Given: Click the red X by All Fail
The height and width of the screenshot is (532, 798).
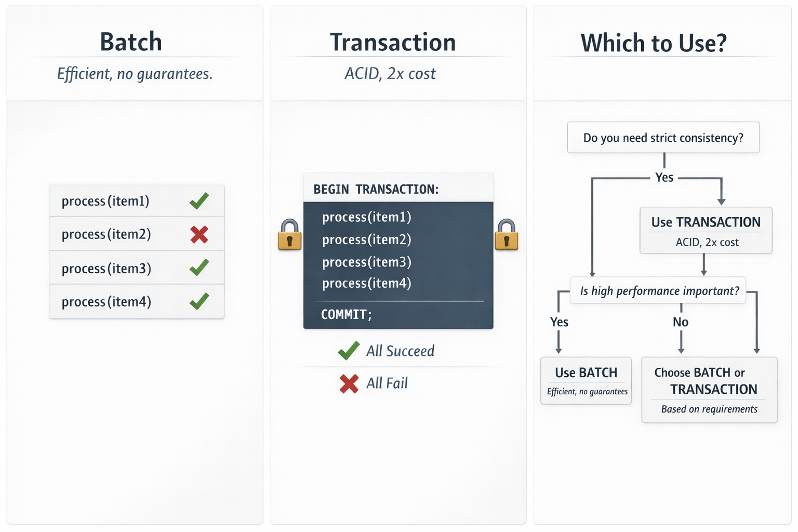Looking at the screenshot, I should click(349, 384).
